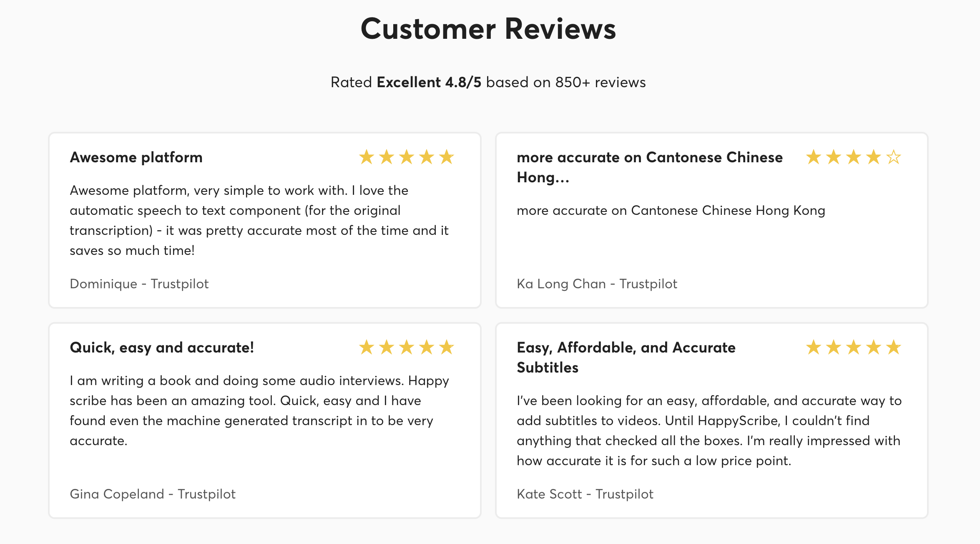Viewport: 980px width, 544px height.
Task: Click the "Customer Reviews" heading
Action: pos(488,29)
